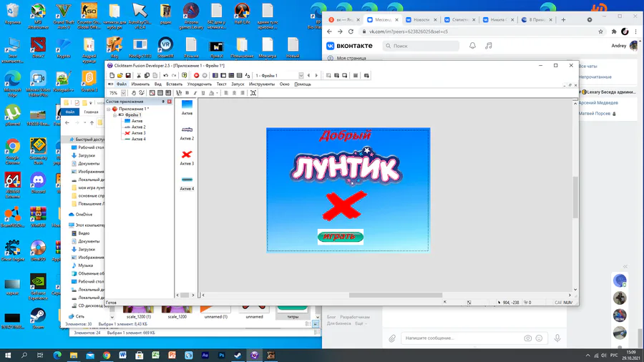This screenshot has width=644, height=362.
Task: Open the Event list editor icon
Action: (x=240, y=76)
